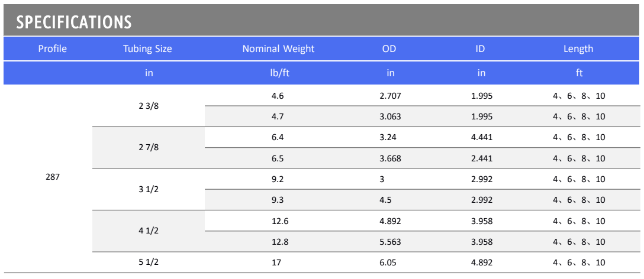The image size is (644, 279).
Task: Select the 5 1/2 tubing size cell
Action: 148,262
